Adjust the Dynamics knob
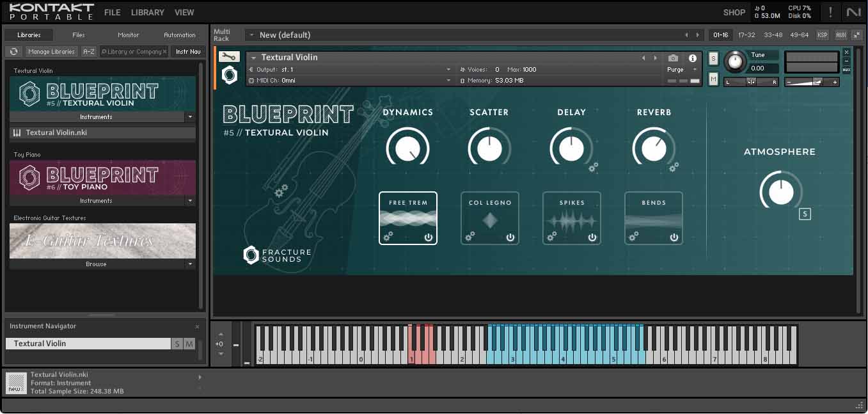Viewport: 868px width, 414px height. [407, 148]
